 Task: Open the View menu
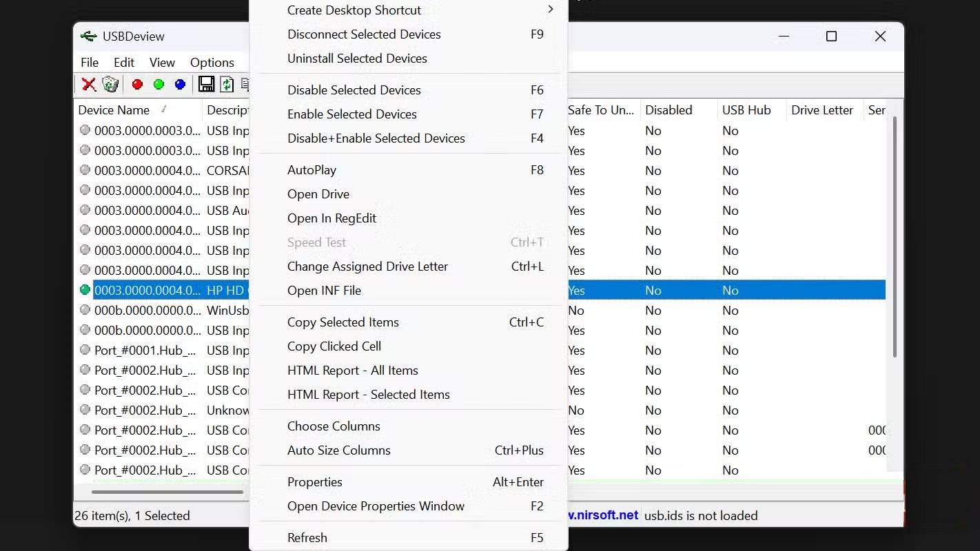(163, 62)
